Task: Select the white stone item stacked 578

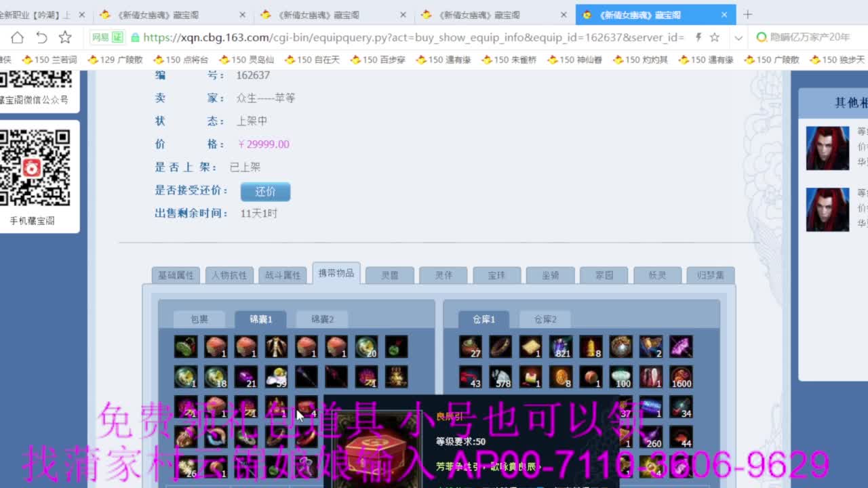Action: [500, 376]
